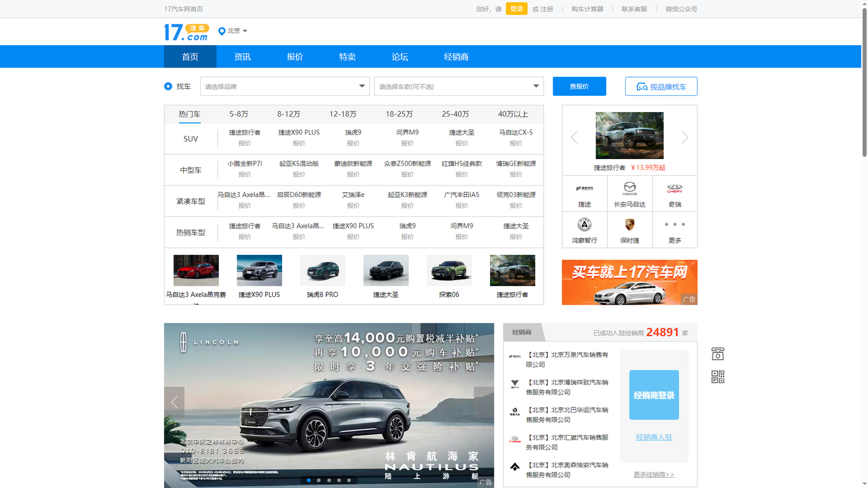
Task: Go to the 论坛 navigation tab
Action: (400, 57)
